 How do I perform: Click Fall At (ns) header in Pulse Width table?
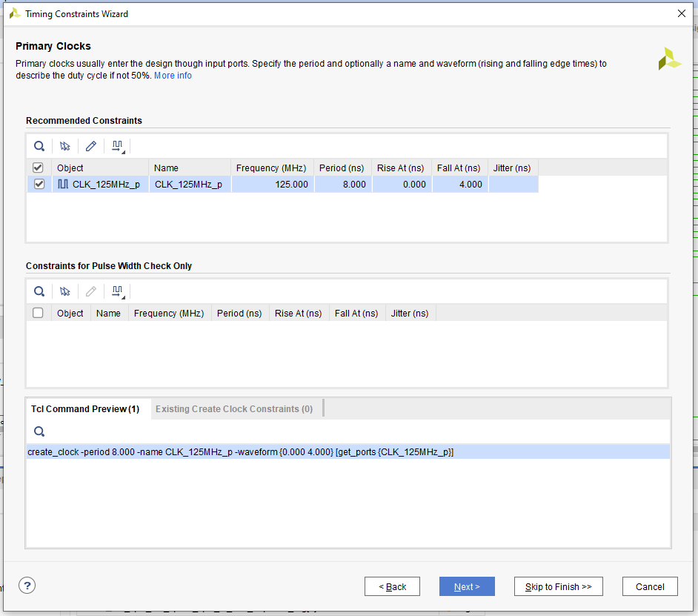click(357, 313)
